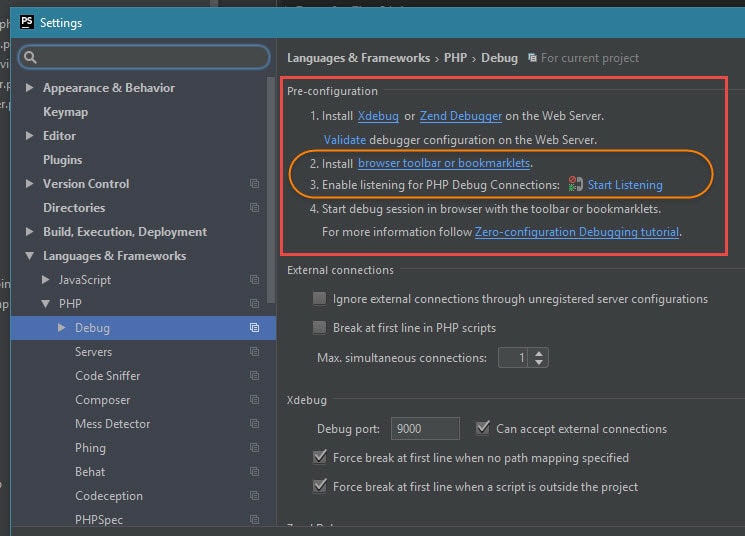Select Code Sniffer settings

coord(108,376)
